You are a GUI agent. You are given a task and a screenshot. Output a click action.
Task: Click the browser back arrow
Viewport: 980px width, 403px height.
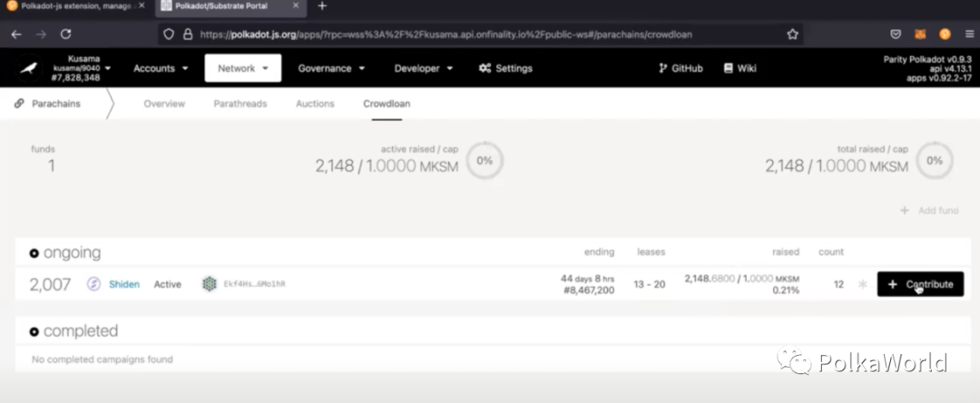click(16, 34)
